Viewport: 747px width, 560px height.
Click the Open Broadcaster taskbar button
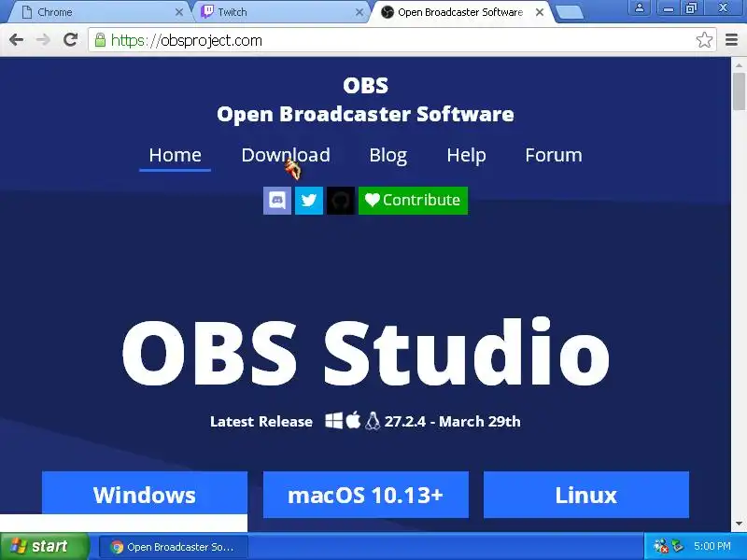(174, 547)
